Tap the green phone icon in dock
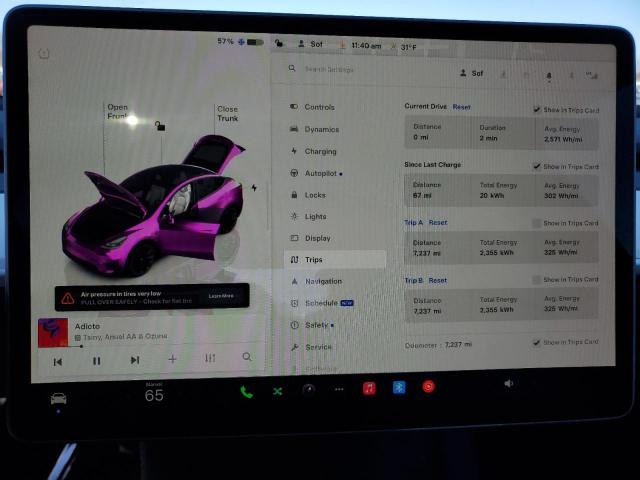640x480 pixels. coord(246,390)
